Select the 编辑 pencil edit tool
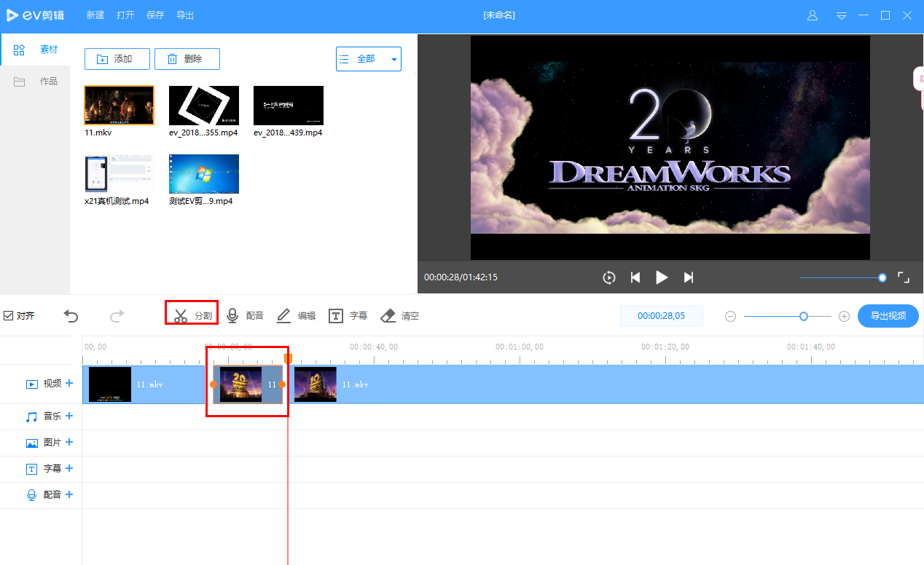924x565 pixels. (x=296, y=316)
